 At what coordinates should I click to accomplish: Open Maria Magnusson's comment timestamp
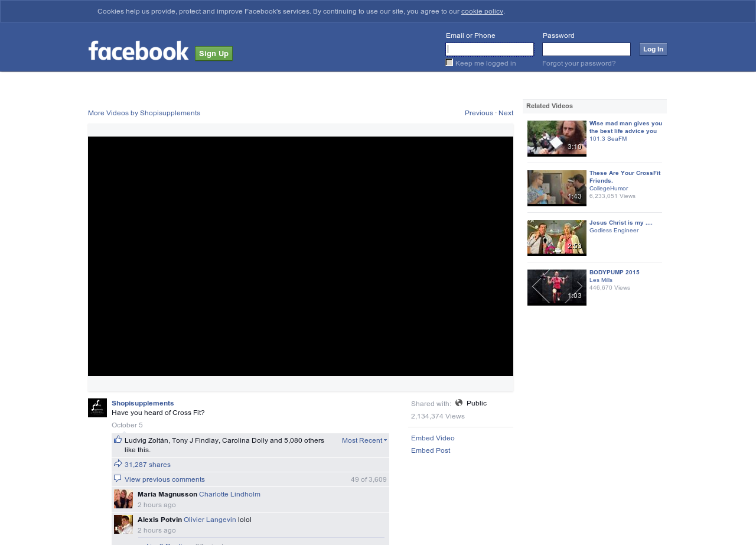pyautogui.click(x=157, y=505)
